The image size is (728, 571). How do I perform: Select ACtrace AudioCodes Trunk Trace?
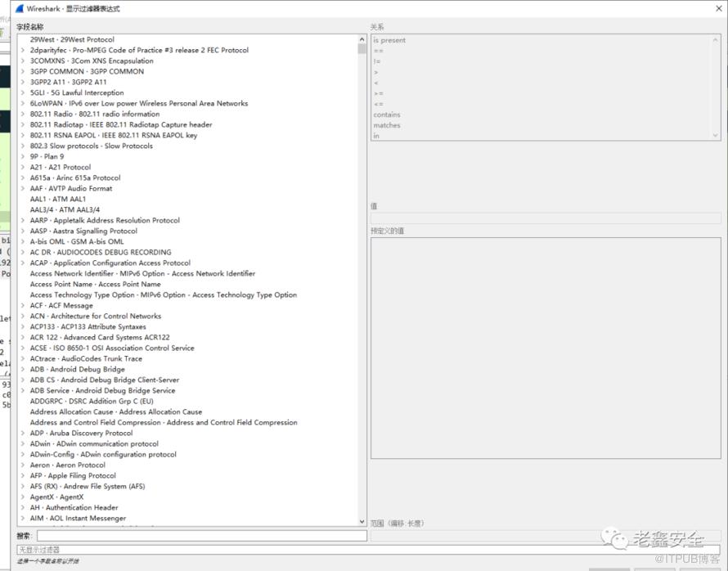86,359
